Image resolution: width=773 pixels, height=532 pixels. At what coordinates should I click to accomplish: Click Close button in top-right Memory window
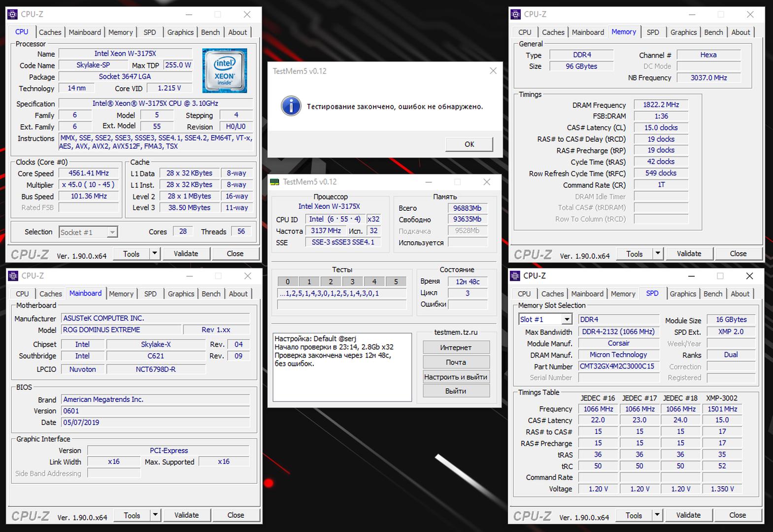(738, 254)
